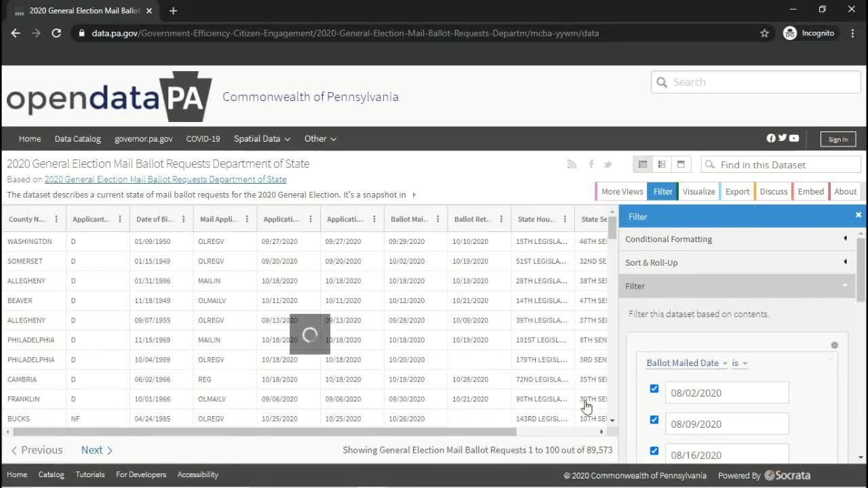Open the filter settings gear icon
The height and width of the screenshot is (488, 868).
click(x=834, y=345)
